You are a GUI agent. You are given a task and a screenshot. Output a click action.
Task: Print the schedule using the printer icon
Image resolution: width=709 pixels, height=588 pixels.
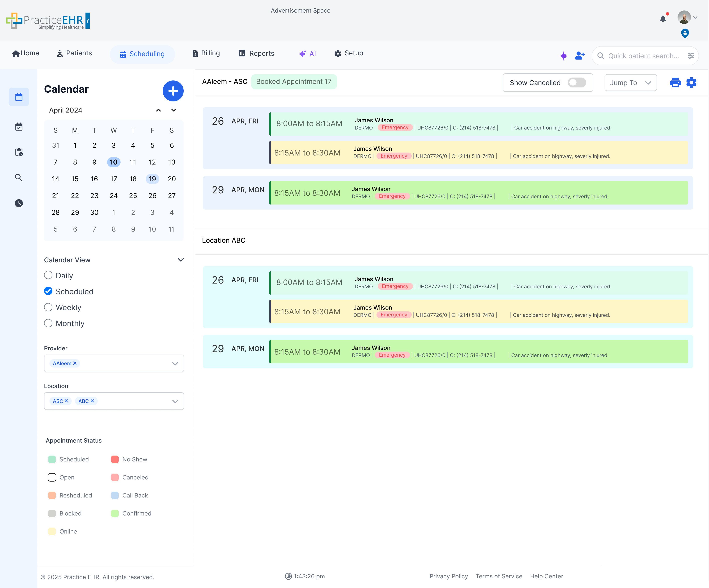point(675,82)
